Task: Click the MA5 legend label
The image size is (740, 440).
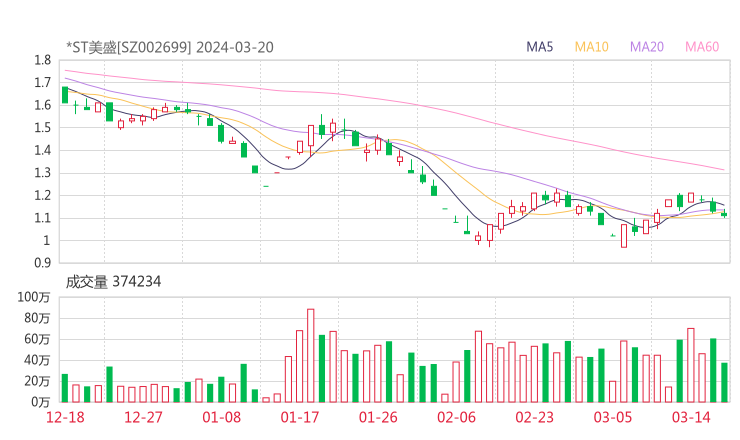Action: pos(539,47)
